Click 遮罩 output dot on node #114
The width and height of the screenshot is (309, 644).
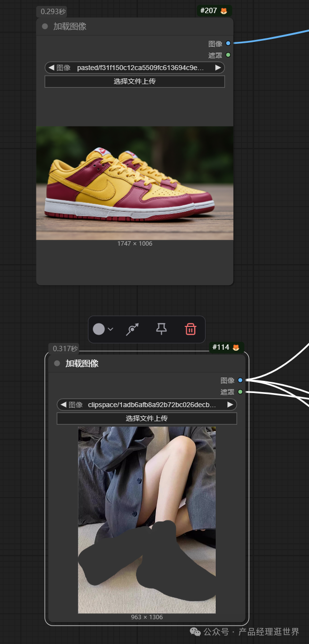[240, 392]
